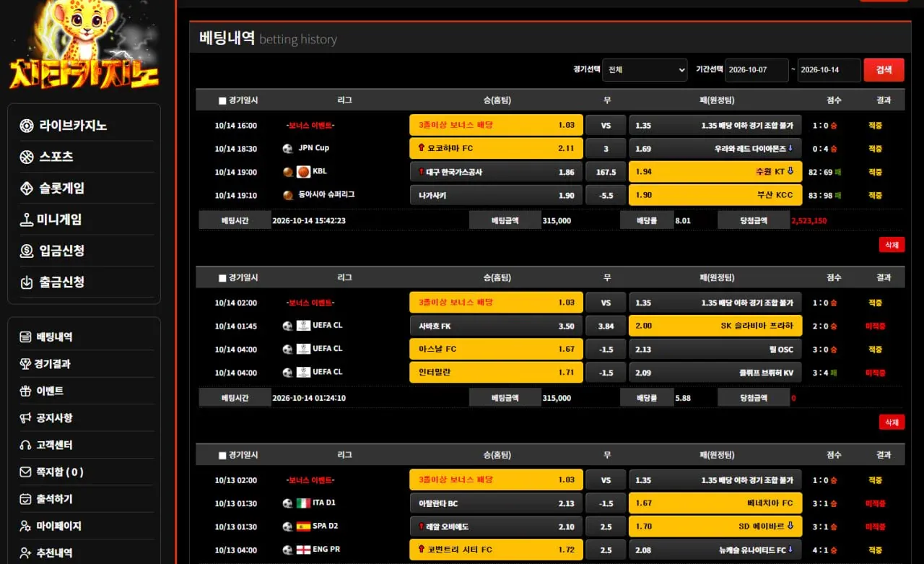
Task: Click the start date field 2026-10-07
Action: [757, 70]
